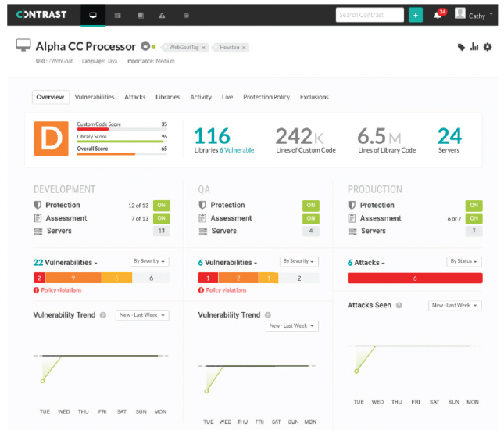
Task: Switch to the Vulnerabilities tab
Action: [x=95, y=98]
